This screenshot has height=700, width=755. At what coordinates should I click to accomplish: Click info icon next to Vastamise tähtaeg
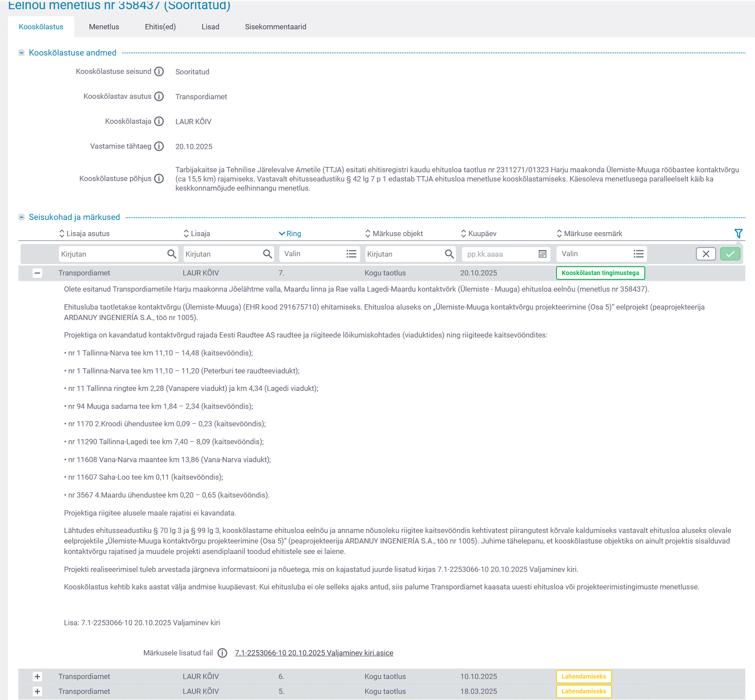pos(159,146)
